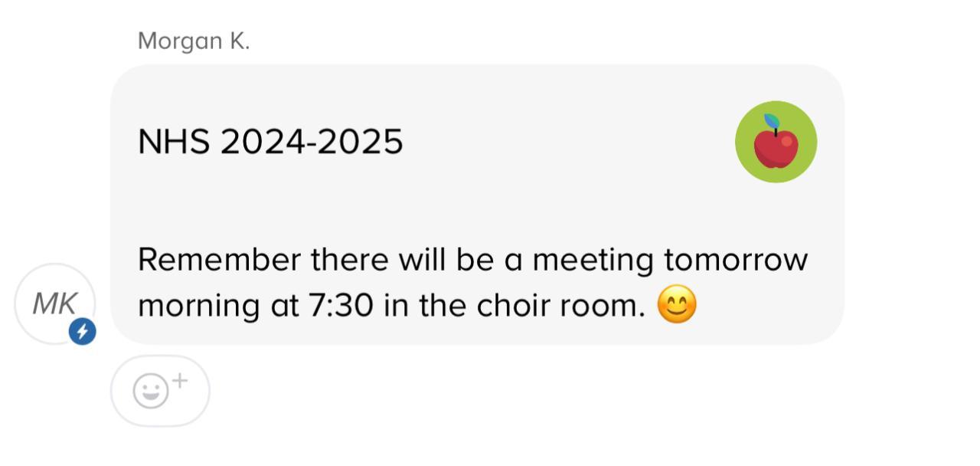980x466 pixels.
Task: Open the add reaction emoji picker
Action: click(x=160, y=391)
